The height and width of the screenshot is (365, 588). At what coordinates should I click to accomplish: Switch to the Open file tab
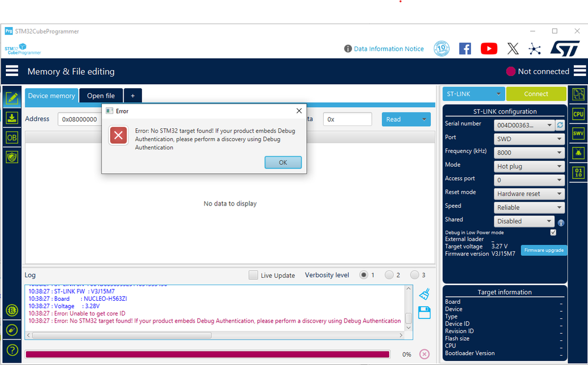101,95
